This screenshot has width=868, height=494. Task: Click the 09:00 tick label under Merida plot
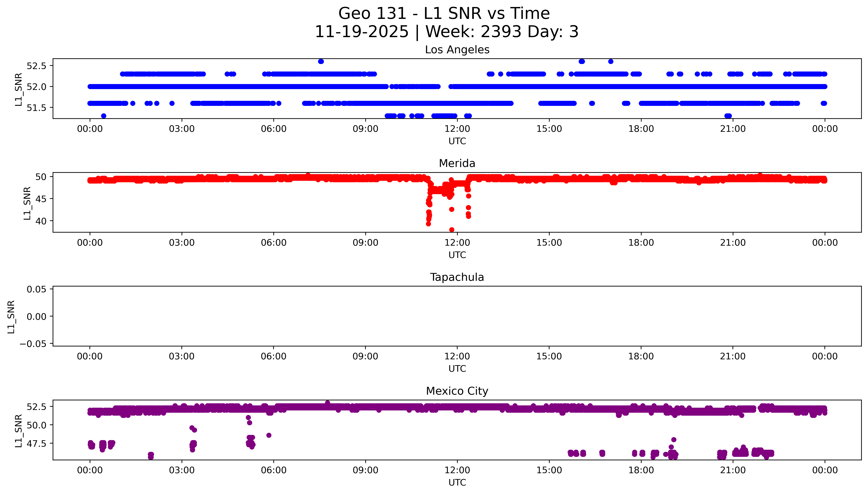coord(365,243)
